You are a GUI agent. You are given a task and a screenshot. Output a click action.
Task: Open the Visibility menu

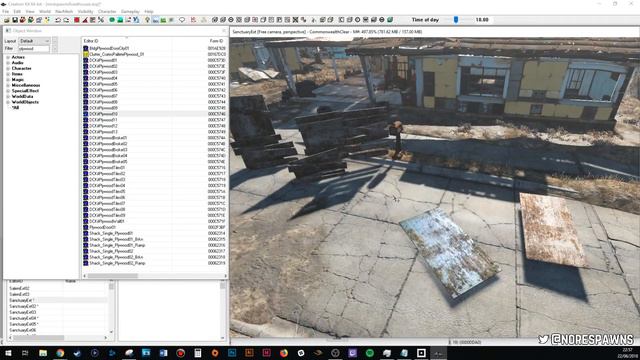[85, 11]
